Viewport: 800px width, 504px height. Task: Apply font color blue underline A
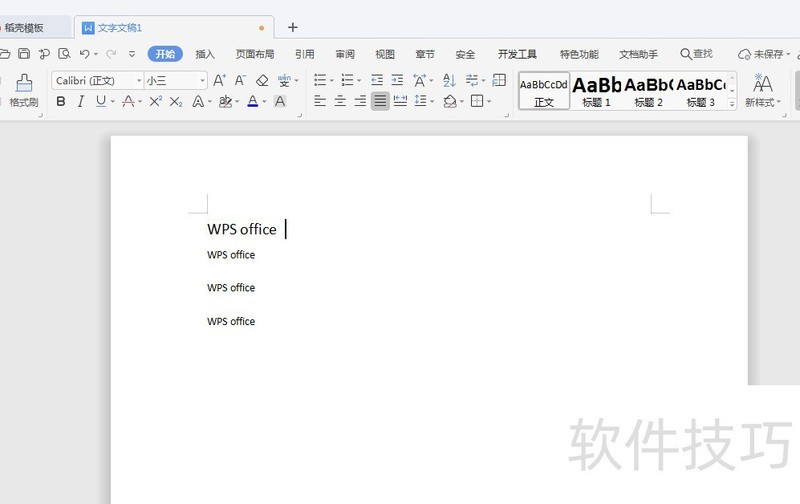coord(253,101)
